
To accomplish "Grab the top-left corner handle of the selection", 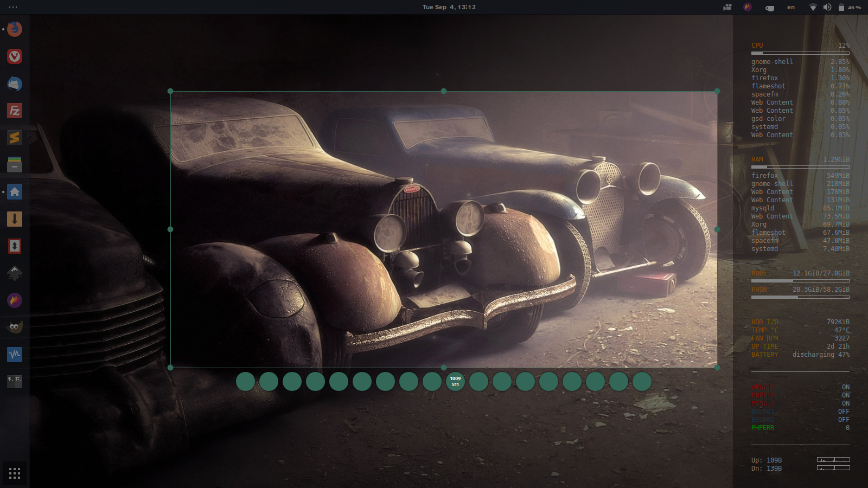I will click(170, 91).
